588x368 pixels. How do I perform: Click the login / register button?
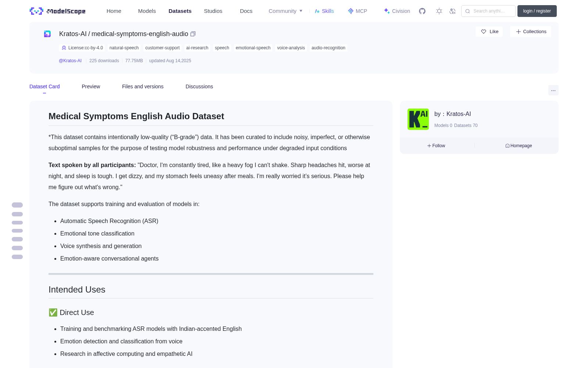point(537,11)
